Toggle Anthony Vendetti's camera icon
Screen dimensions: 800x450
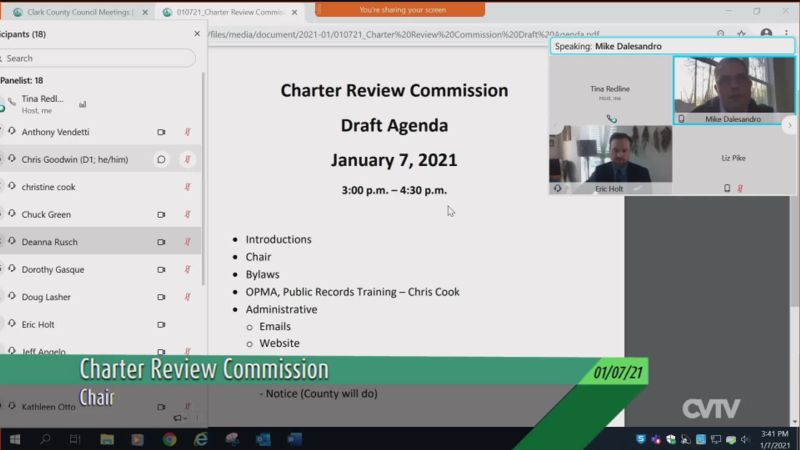[x=161, y=132]
